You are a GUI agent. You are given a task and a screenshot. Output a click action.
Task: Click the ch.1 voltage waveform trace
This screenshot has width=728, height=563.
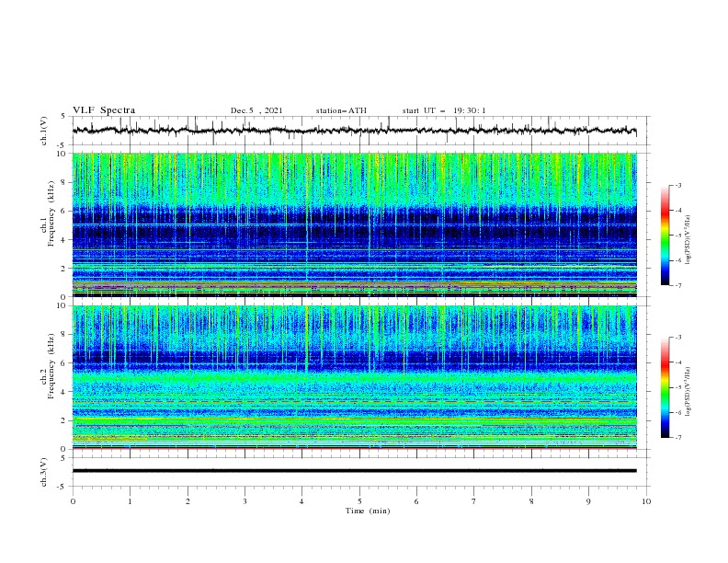pos(354,131)
